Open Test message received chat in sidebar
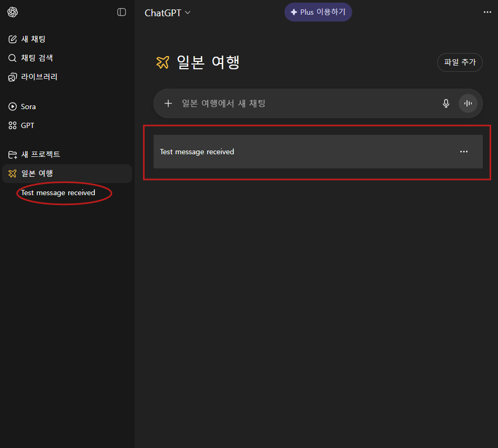 [58, 193]
